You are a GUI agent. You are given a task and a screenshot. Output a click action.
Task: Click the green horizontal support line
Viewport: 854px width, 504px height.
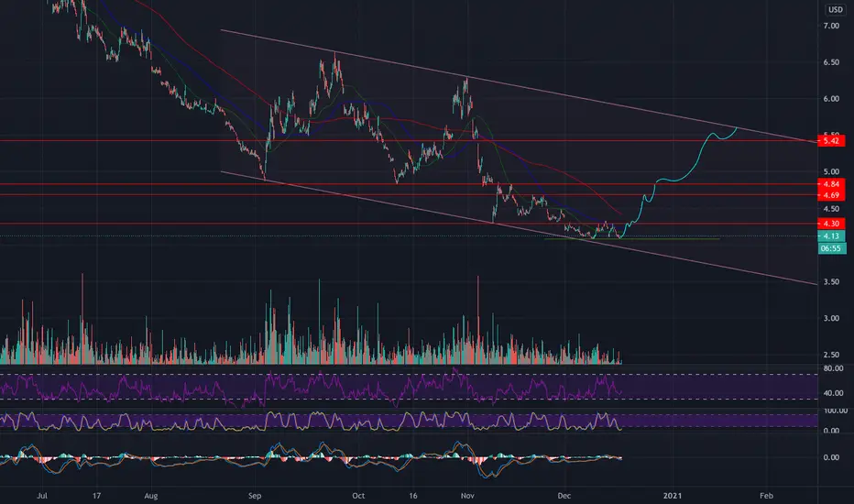(631, 238)
